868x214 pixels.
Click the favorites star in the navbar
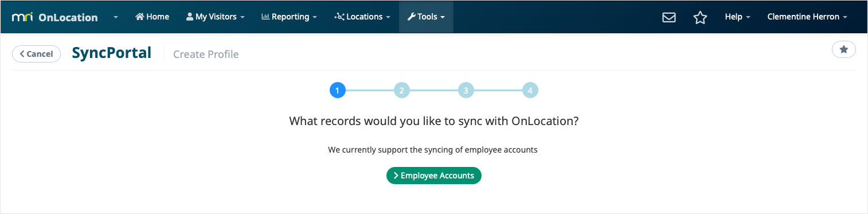pos(700,17)
